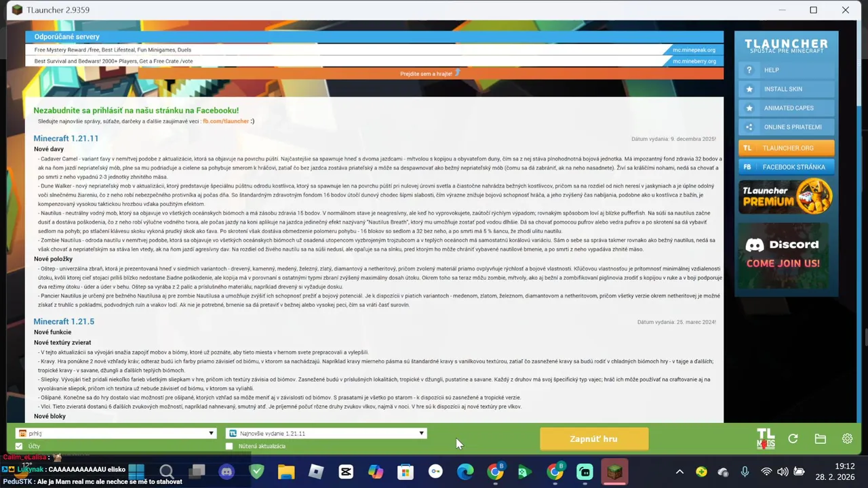Open the volume tray icon
The width and height of the screenshot is (868, 488).
pos(783,472)
